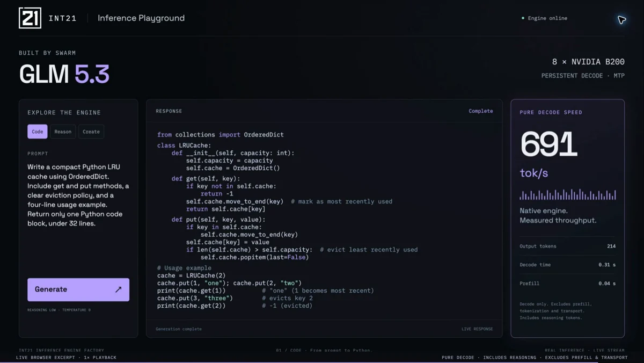This screenshot has width=644, height=363.
Task: Click the Generate button
Action: pyautogui.click(x=78, y=289)
